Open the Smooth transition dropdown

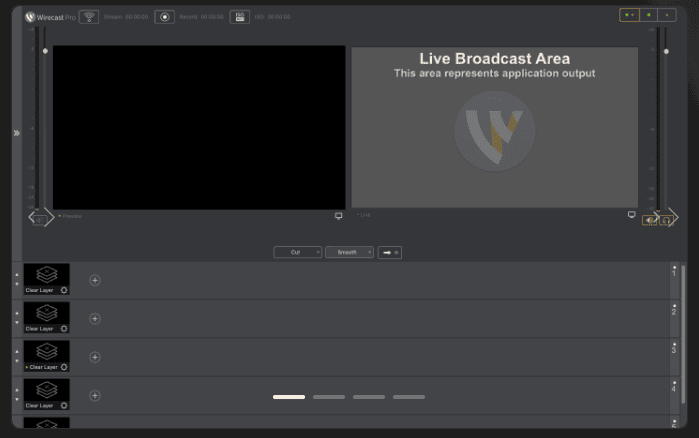pyautogui.click(x=349, y=253)
